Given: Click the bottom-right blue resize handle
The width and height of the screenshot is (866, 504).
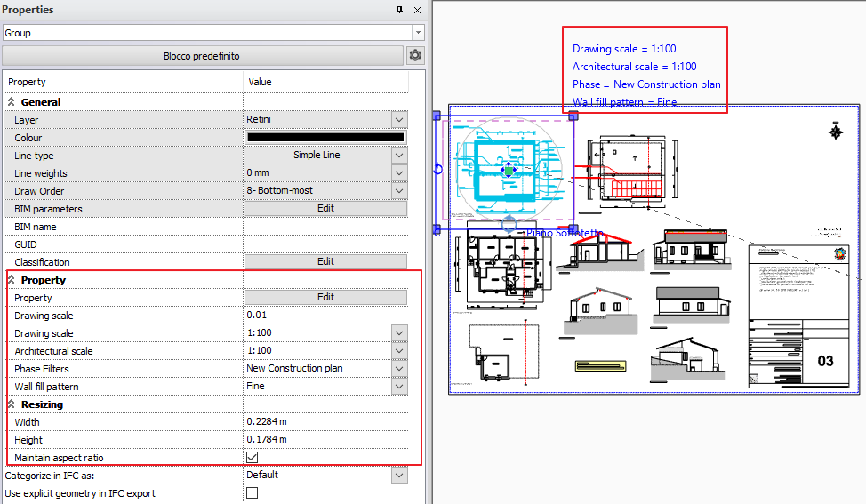Looking at the screenshot, I should pos(573,229).
